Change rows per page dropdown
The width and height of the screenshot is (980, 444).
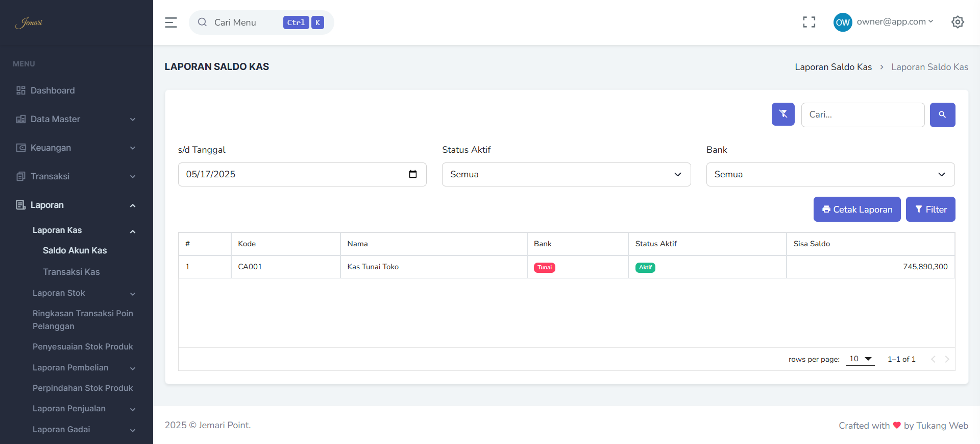pyautogui.click(x=860, y=359)
